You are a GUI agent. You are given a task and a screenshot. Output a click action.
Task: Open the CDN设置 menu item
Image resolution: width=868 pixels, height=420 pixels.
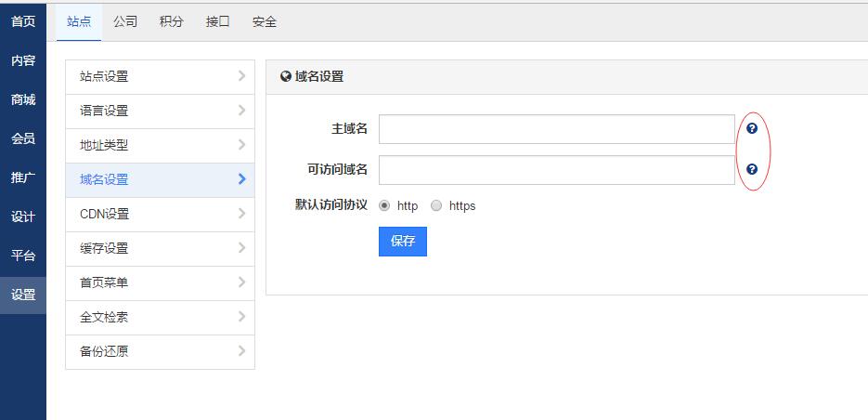[160, 214]
